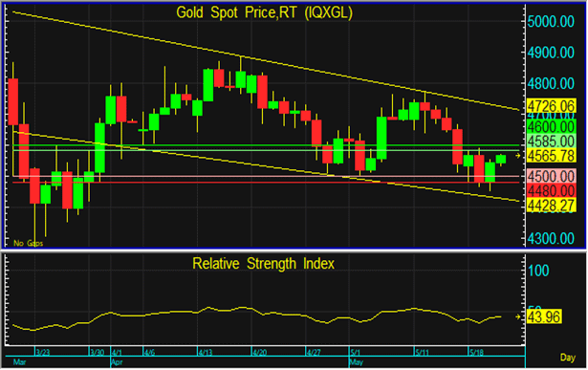Select the 5/11 date marker
The image size is (588, 370).
[423, 353]
